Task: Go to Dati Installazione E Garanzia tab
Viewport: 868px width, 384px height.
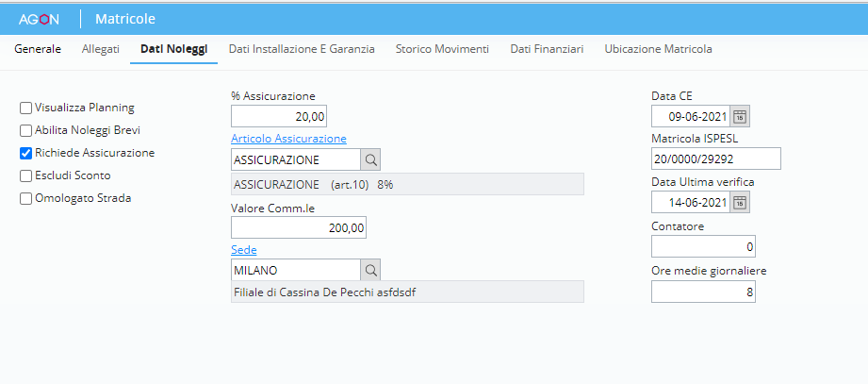Action: pos(302,48)
